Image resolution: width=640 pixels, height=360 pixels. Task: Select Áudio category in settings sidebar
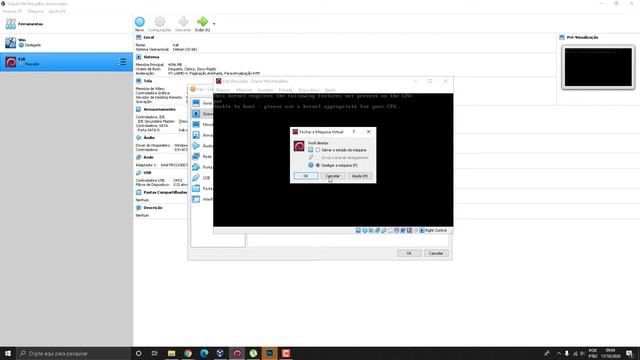tap(202, 146)
